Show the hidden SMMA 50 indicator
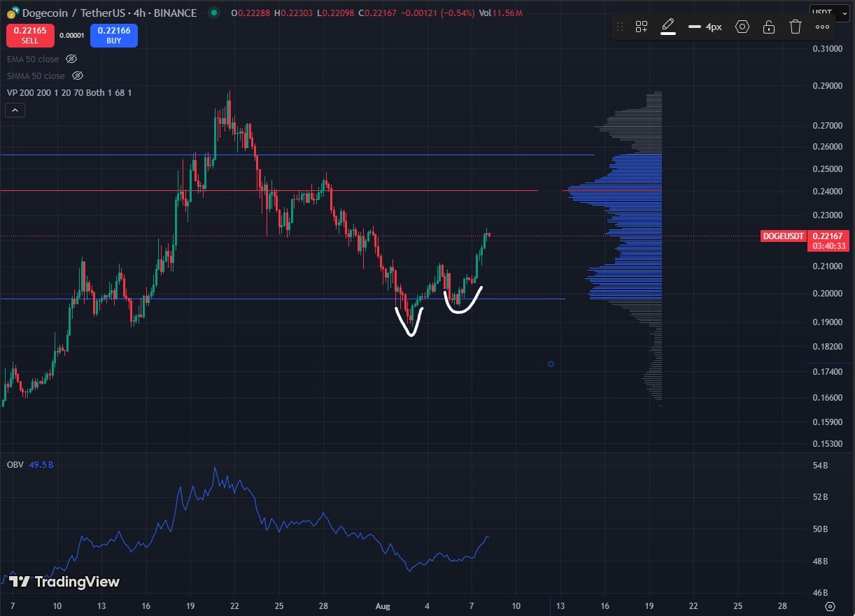Screen dimensions: 855x616 (78, 76)
